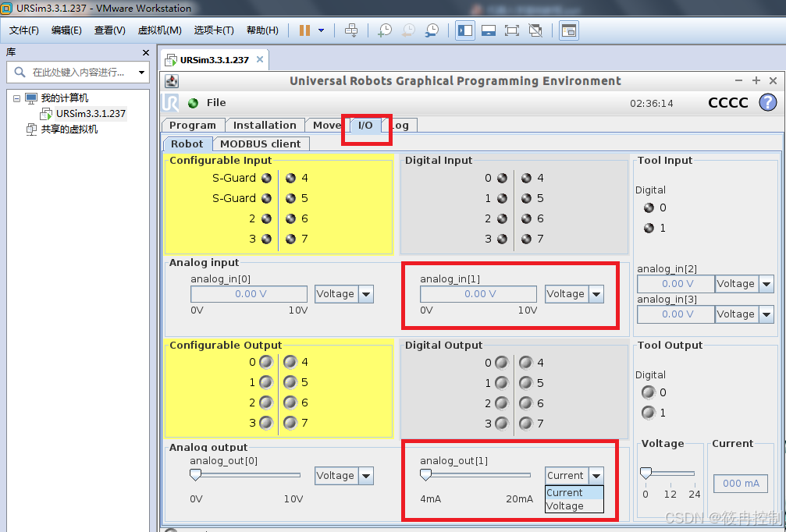Image resolution: width=786 pixels, height=532 pixels.
Task: Toggle Configurable Output 0
Action: [x=266, y=362]
